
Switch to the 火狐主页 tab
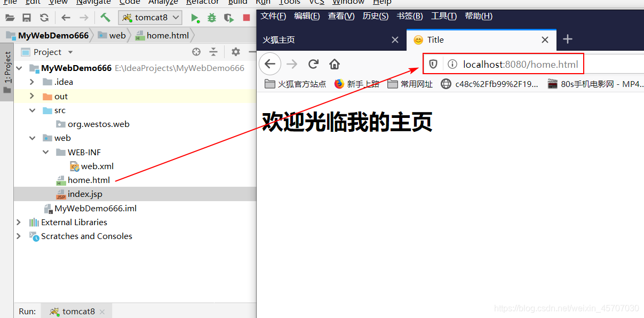point(331,39)
